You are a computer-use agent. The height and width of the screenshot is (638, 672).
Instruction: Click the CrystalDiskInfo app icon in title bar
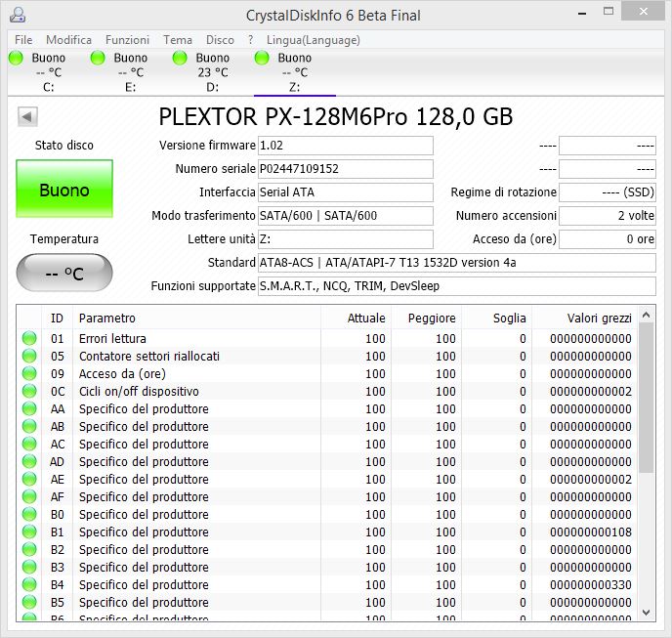tap(16, 15)
